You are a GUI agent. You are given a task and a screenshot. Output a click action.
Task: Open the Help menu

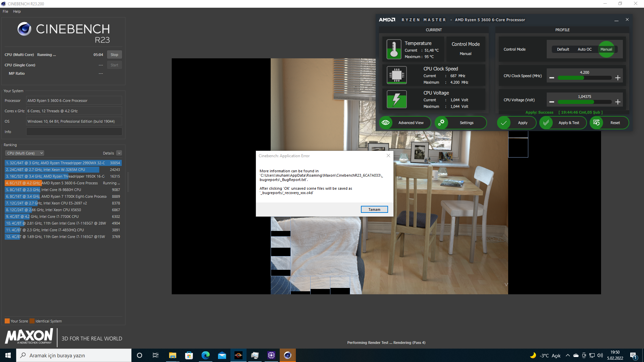(x=17, y=11)
